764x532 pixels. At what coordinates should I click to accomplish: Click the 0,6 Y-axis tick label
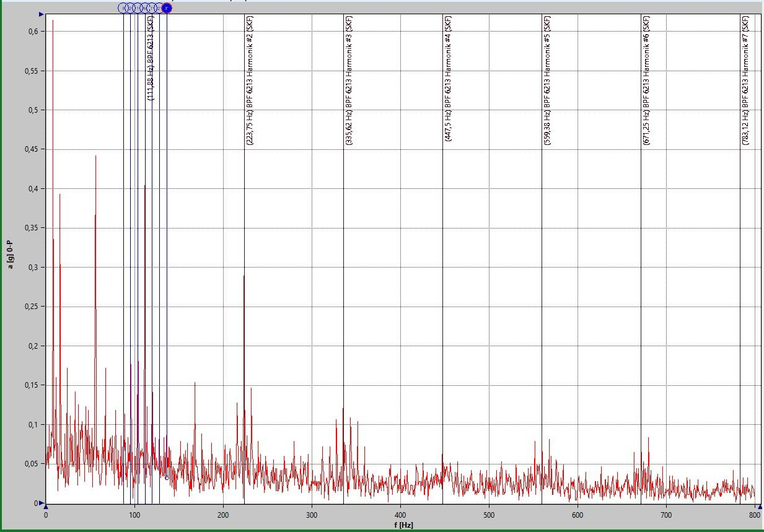32,31
